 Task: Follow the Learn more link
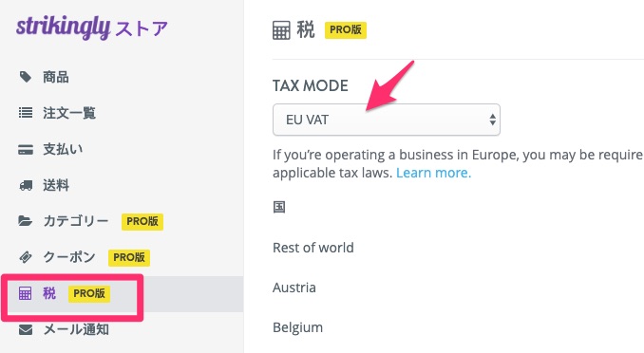pyautogui.click(x=433, y=173)
